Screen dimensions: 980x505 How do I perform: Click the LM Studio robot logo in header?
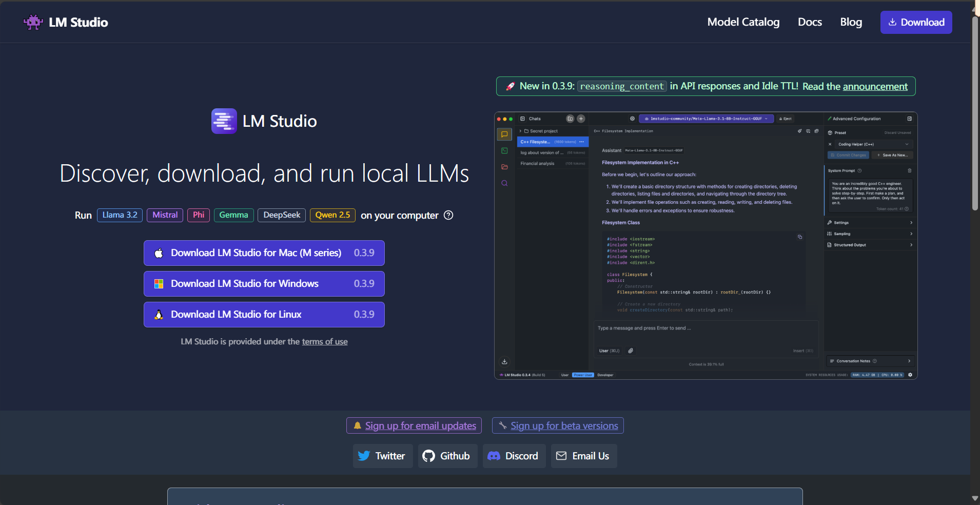(x=33, y=22)
